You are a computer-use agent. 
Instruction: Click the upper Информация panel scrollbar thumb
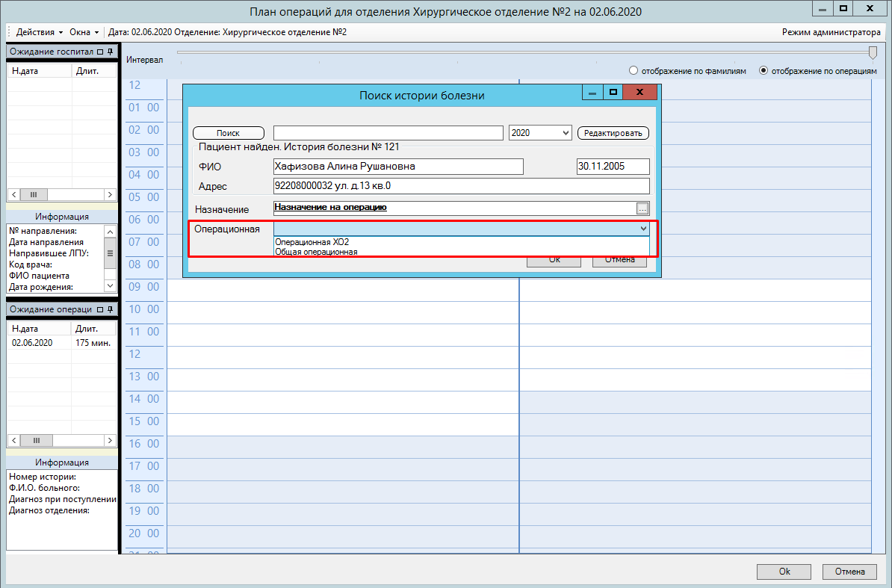tap(111, 253)
